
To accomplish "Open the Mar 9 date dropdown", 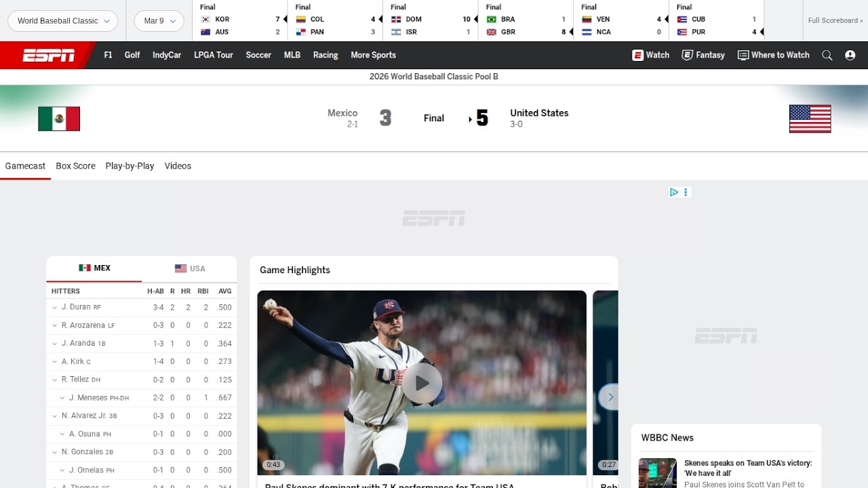I will click(x=159, y=21).
